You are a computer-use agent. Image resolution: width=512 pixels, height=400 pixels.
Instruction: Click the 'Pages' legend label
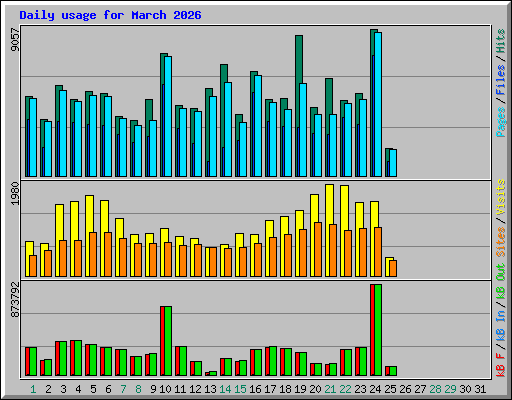[x=501, y=122]
